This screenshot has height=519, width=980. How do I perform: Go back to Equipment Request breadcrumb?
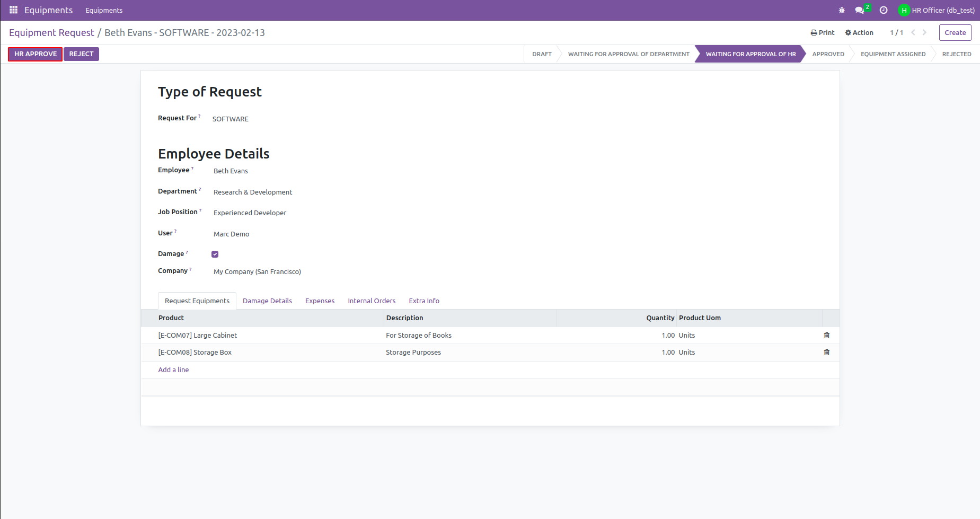point(51,32)
